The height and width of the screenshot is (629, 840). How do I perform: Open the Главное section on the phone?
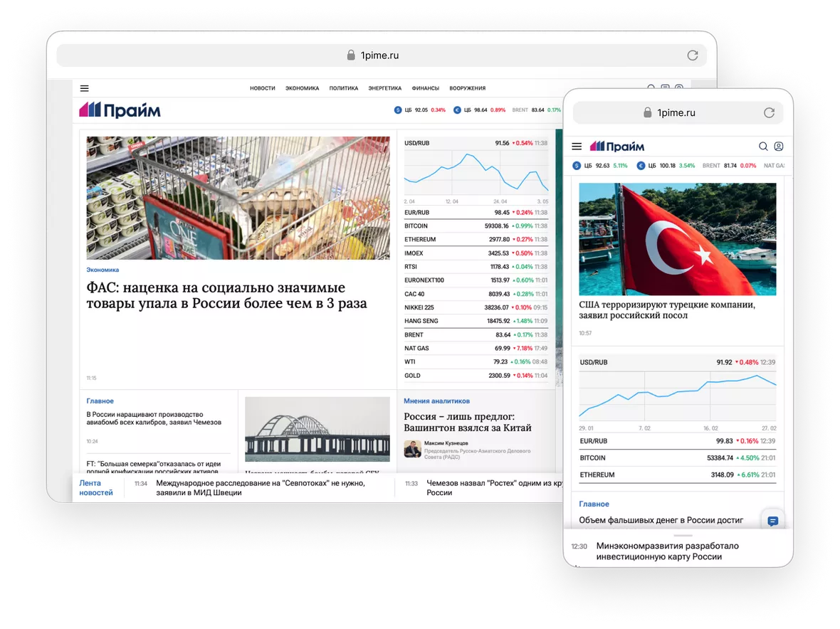(x=594, y=504)
